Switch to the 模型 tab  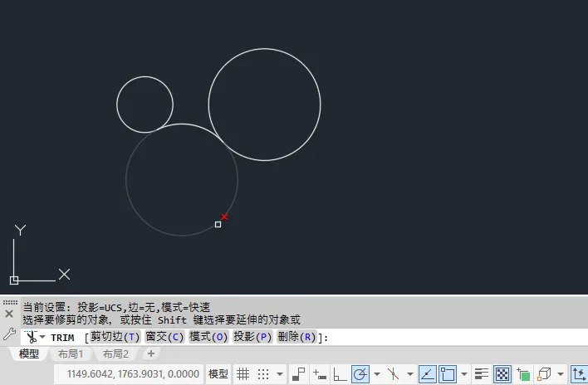29,353
